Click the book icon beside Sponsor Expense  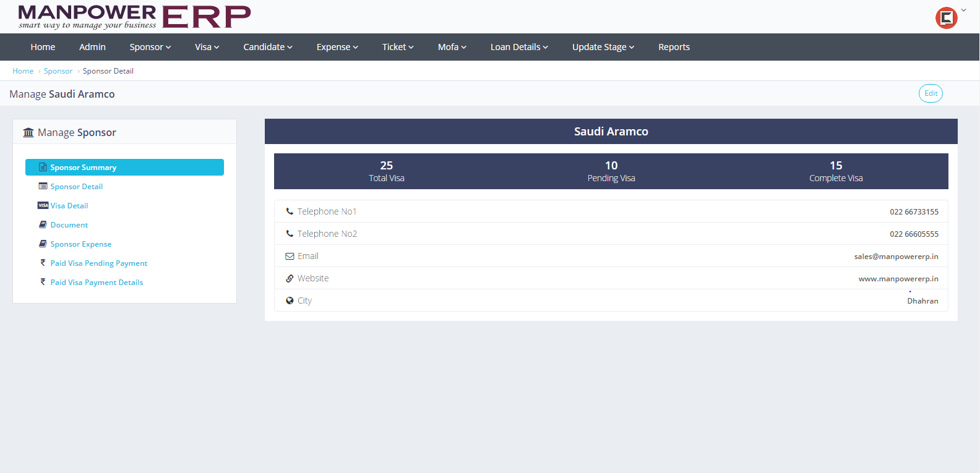tap(43, 244)
